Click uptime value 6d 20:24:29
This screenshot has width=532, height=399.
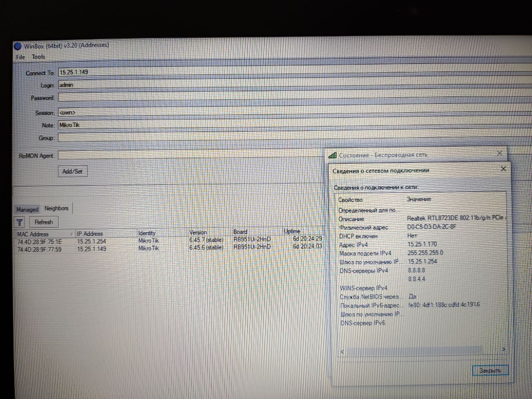click(x=307, y=239)
